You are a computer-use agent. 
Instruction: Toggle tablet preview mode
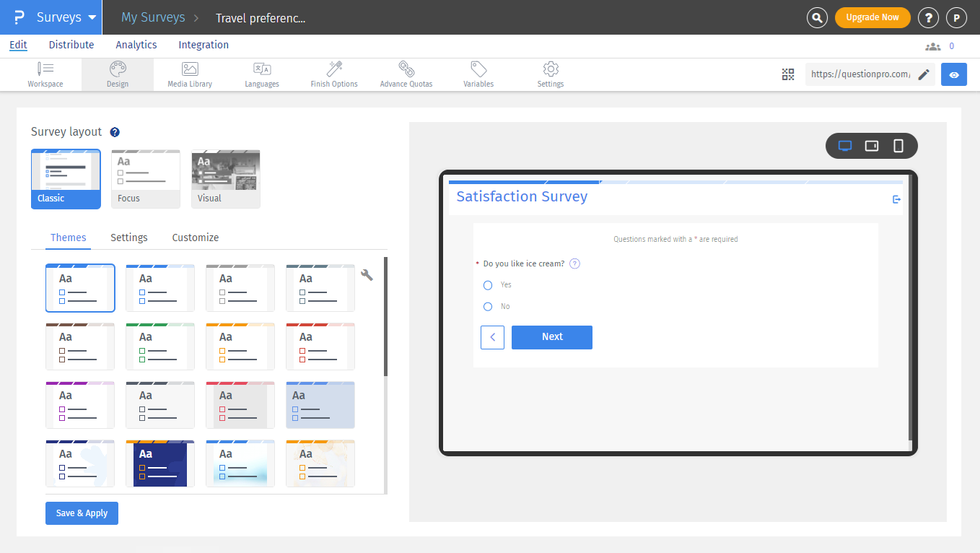click(x=872, y=145)
